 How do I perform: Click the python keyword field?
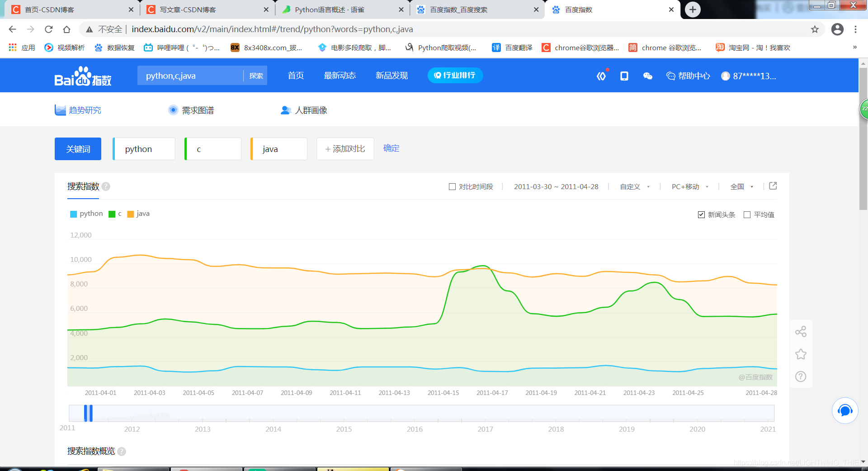pos(144,149)
